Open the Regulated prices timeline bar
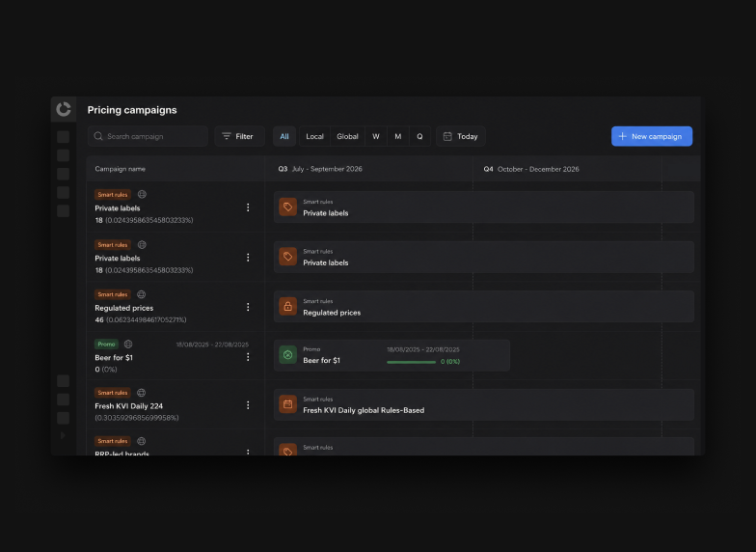 coord(484,307)
